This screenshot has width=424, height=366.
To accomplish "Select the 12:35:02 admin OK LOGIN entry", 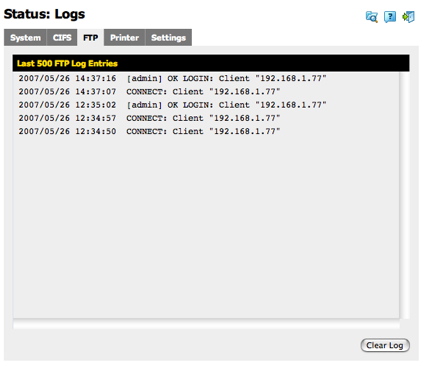I will pos(172,105).
